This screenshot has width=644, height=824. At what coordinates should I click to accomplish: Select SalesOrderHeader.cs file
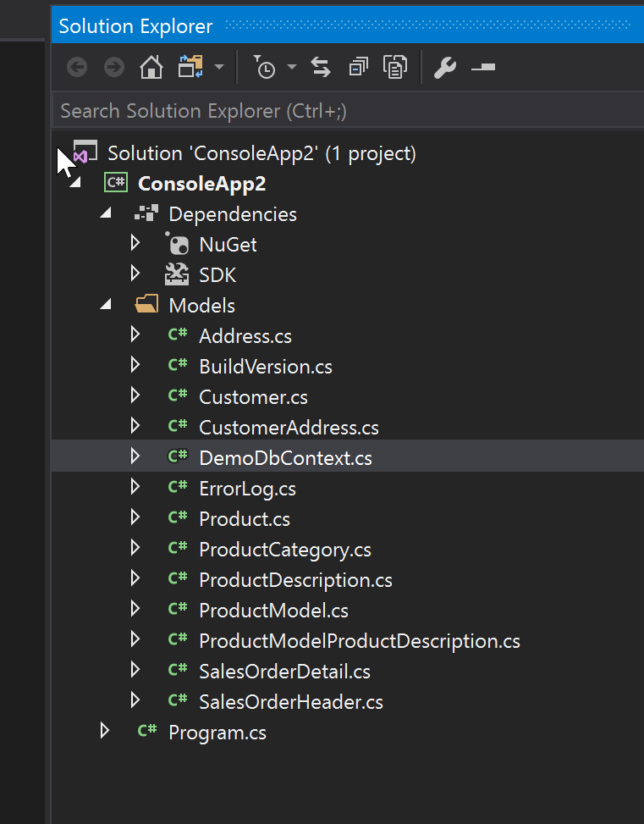coord(291,702)
